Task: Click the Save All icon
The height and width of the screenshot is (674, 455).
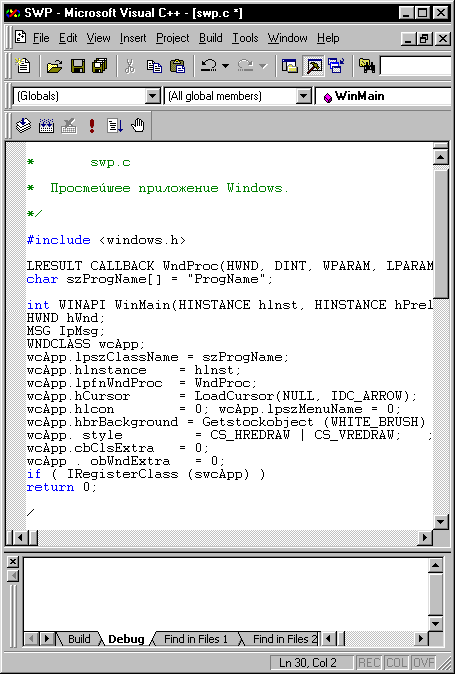Action: point(100,66)
